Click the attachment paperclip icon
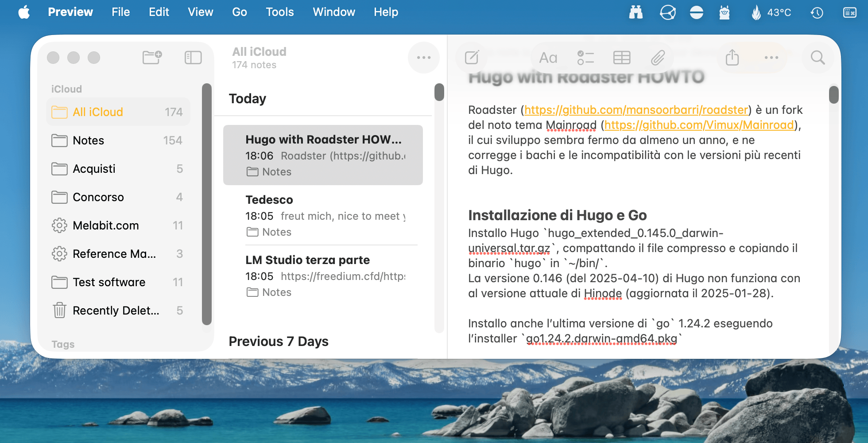The width and height of the screenshot is (868, 443). pos(658,58)
